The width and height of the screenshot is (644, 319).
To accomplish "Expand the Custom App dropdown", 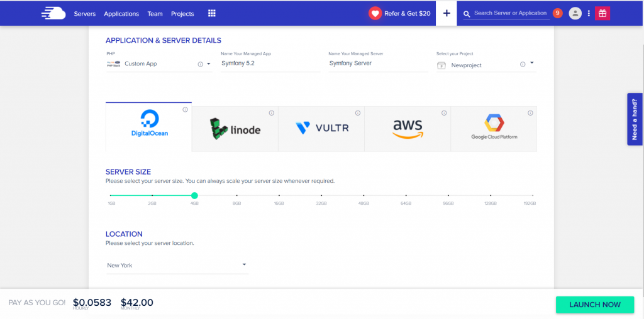I will click(209, 64).
